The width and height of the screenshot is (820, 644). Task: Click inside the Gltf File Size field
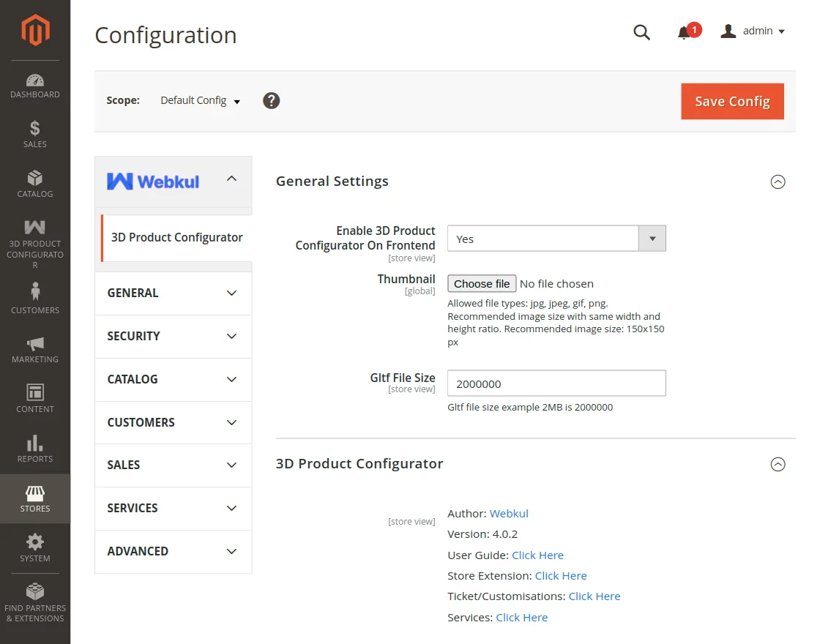coord(556,383)
